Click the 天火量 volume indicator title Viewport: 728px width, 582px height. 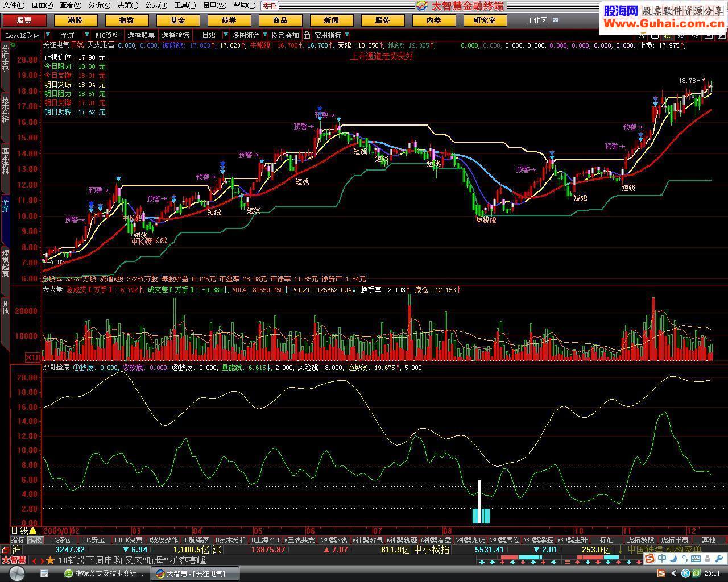(53, 289)
